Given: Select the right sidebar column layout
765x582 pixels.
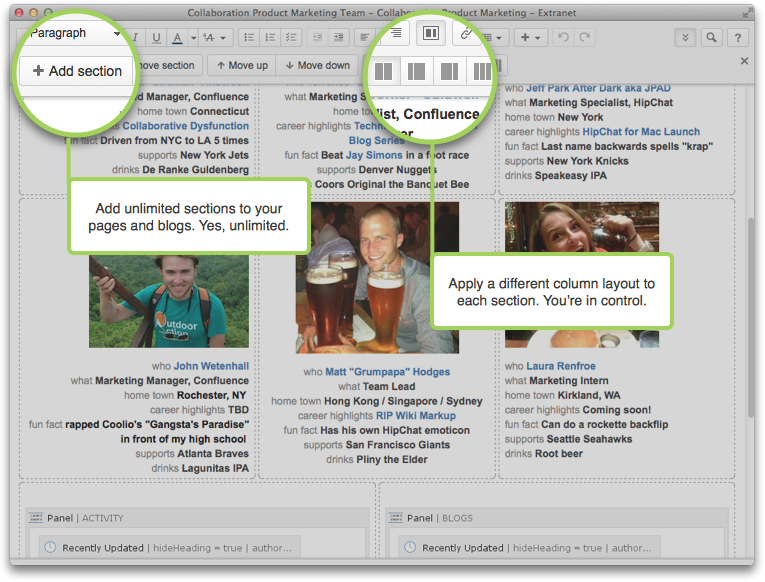Looking at the screenshot, I should coord(449,72).
